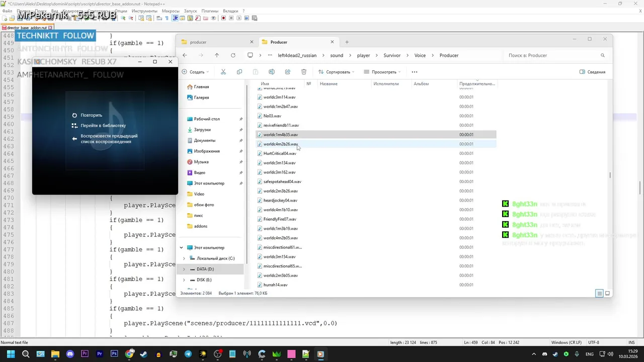Open the Плагины menu in Notepad++

[210, 11]
